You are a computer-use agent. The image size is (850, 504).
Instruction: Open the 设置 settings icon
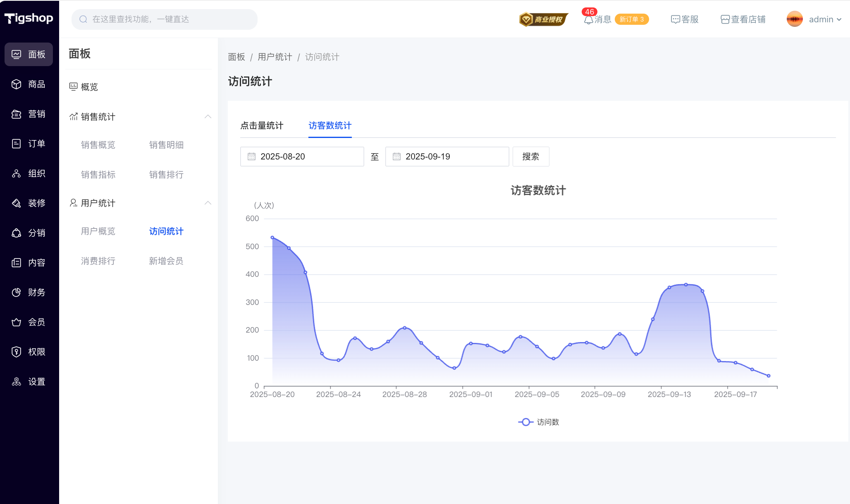pyautogui.click(x=17, y=382)
